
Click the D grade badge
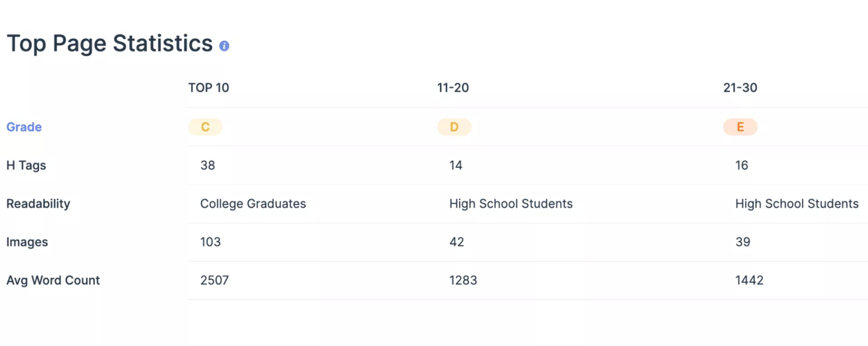(454, 127)
